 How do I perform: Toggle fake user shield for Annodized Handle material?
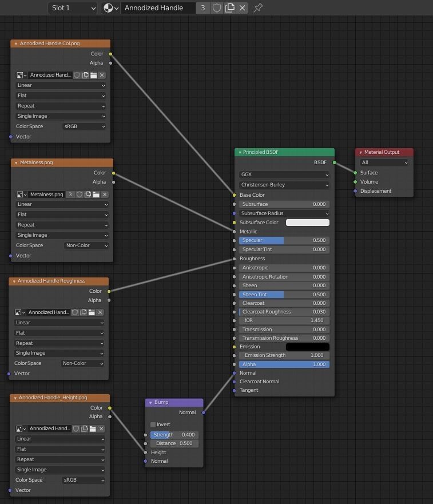coord(217,7)
